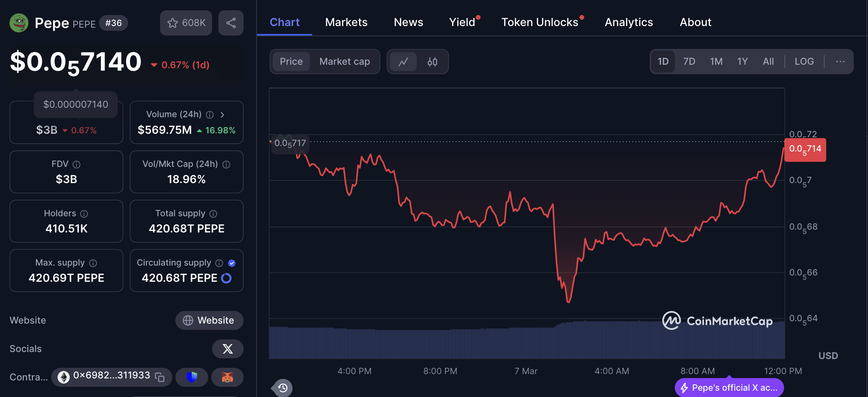Select the 1M time range

pyautogui.click(x=716, y=62)
